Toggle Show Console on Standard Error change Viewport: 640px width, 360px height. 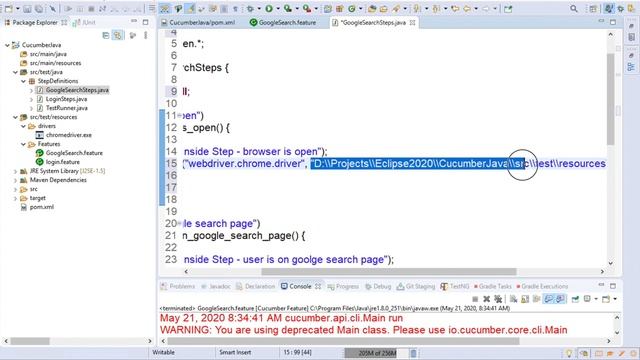(x=560, y=299)
